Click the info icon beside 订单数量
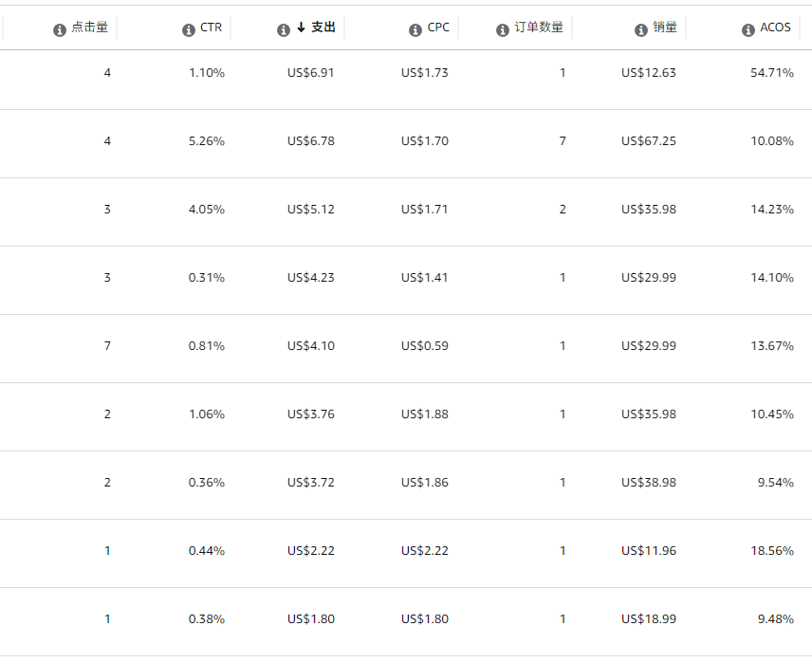812x662 pixels. [503, 30]
